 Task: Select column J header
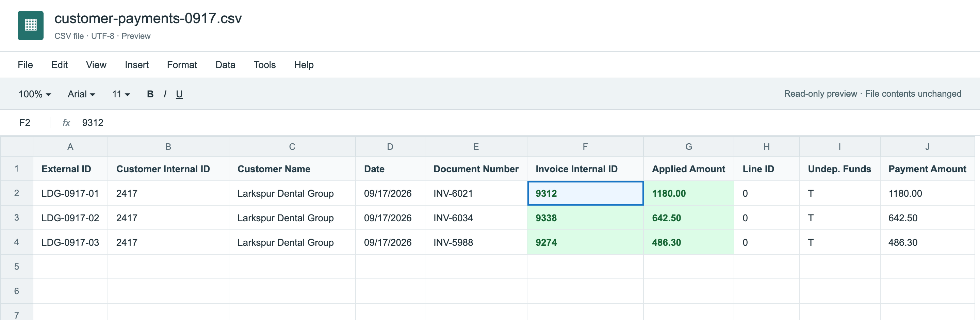point(927,146)
